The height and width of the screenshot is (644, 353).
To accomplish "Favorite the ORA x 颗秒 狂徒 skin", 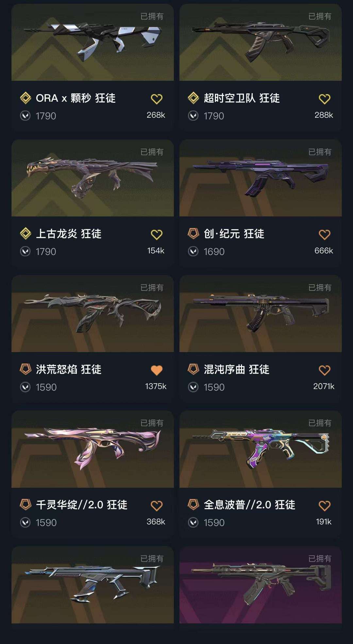I will tap(157, 99).
